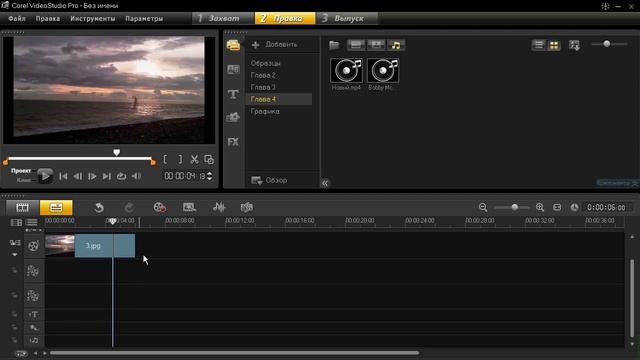The height and width of the screenshot is (360, 640).
Task: Step to previous frame
Action: click(x=78, y=176)
